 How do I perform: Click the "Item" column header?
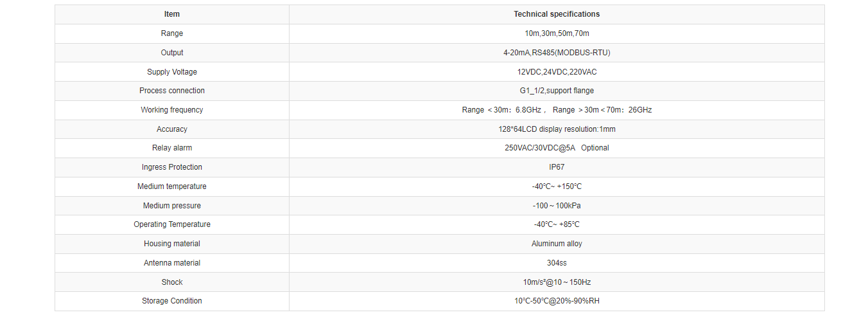click(x=171, y=14)
